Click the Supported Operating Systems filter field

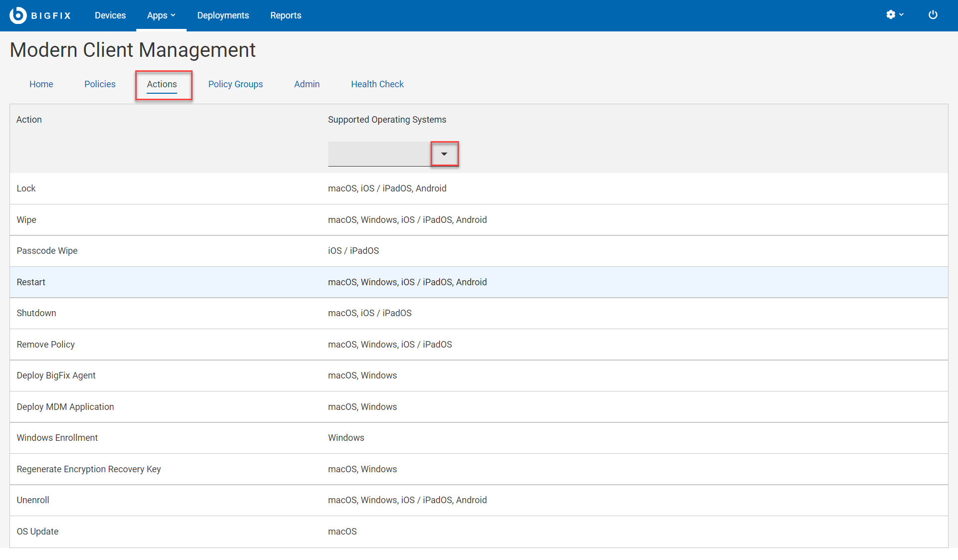point(379,154)
